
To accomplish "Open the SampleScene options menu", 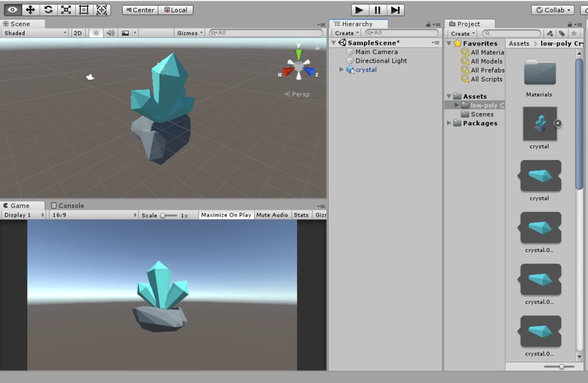I will pyautogui.click(x=435, y=42).
